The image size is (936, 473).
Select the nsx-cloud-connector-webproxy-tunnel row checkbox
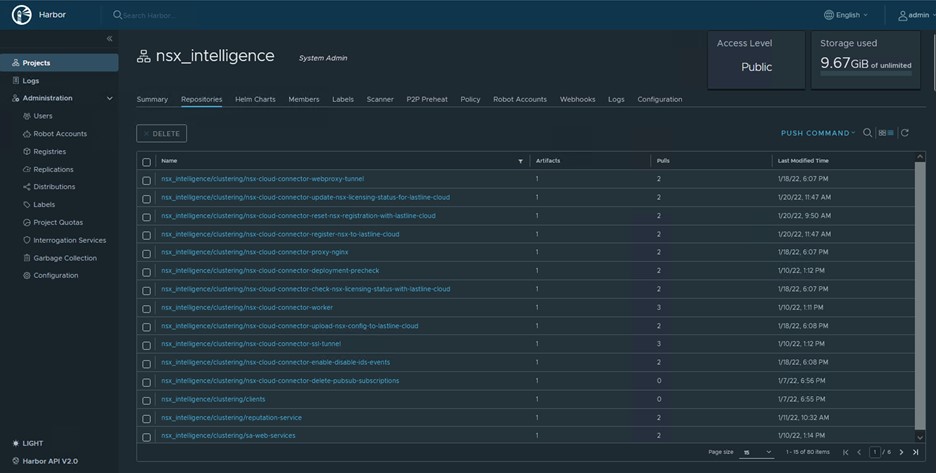coord(147,180)
